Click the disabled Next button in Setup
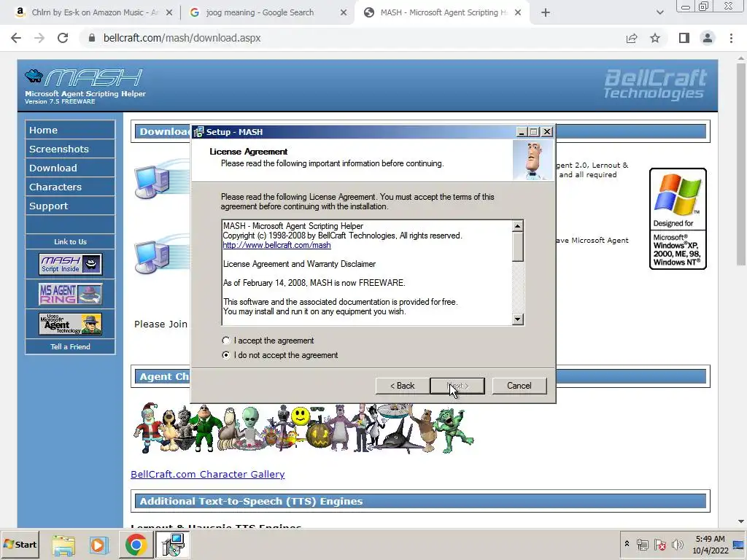Viewport: 747px width, 560px height. click(x=457, y=386)
